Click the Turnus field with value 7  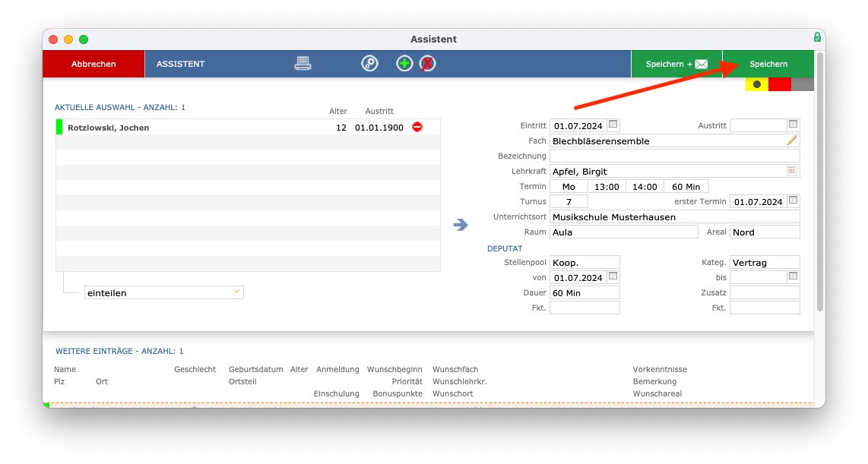(x=569, y=201)
